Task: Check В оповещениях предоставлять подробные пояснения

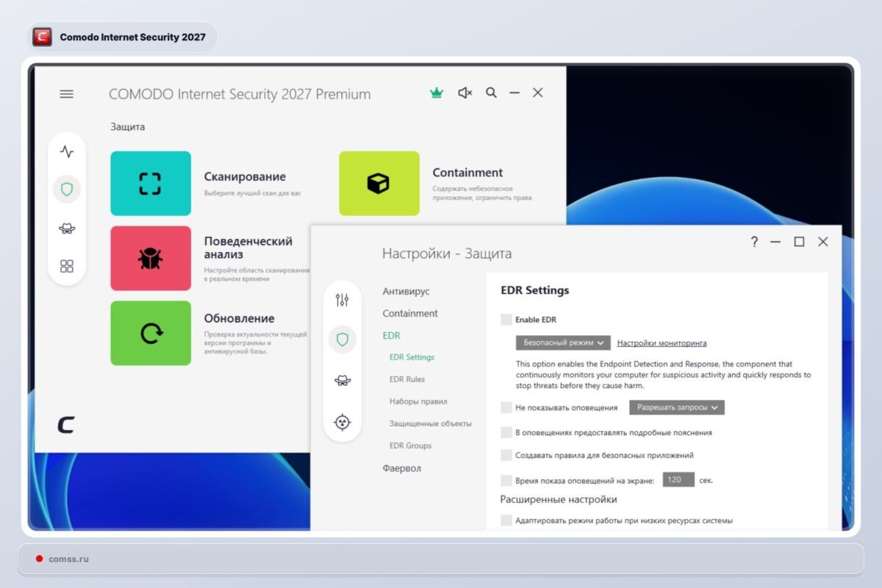Action: [506, 433]
